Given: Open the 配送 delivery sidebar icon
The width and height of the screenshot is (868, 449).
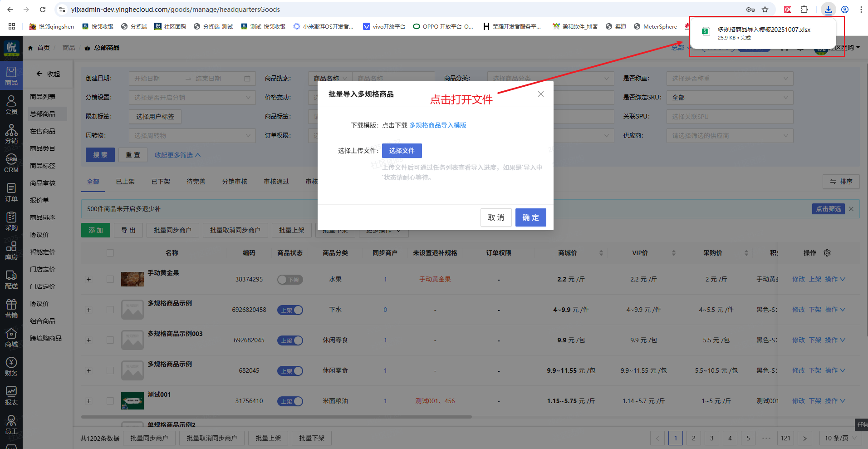Looking at the screenshot, I should click(x=11, y=279).
